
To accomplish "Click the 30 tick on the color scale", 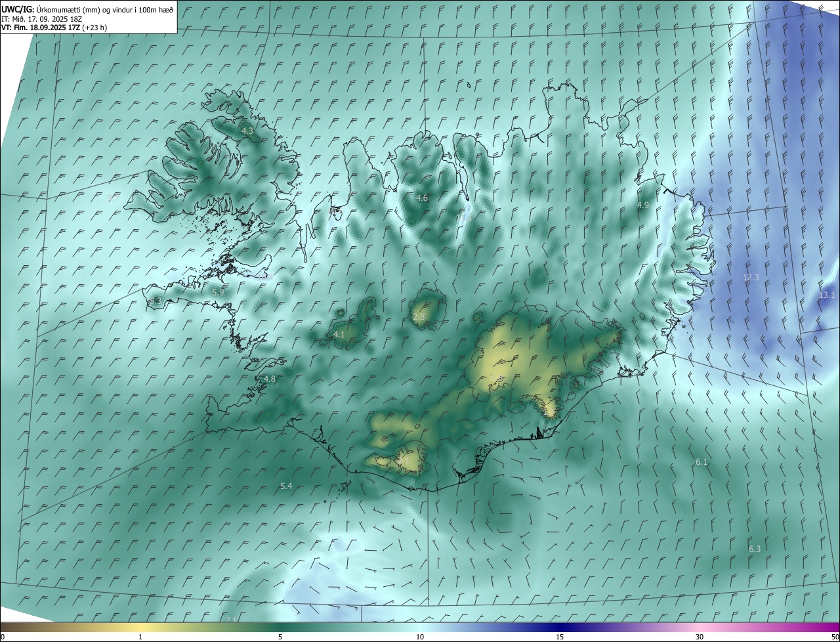I will [700, 637].
